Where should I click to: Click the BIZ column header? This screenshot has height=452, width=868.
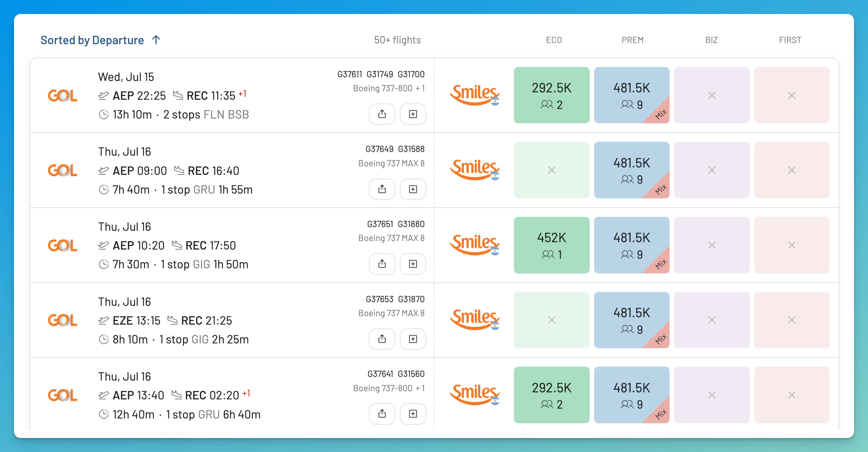click(x=712, y=40)
